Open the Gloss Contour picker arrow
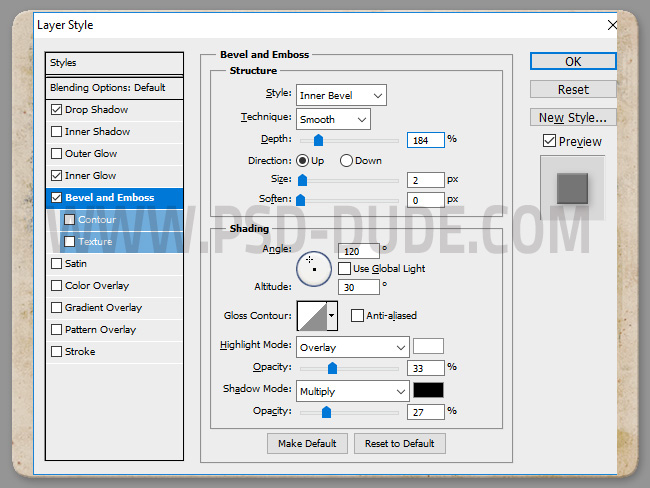 332,317
